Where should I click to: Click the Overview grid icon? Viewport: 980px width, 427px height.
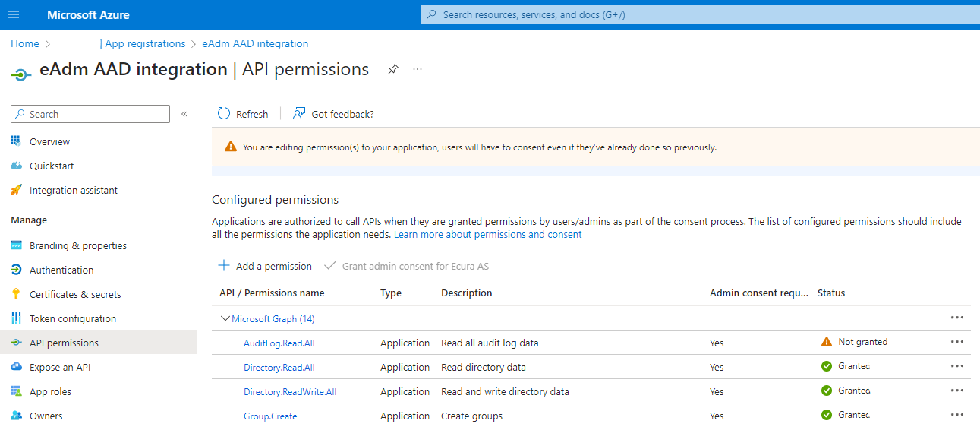(x=16, y=141)
